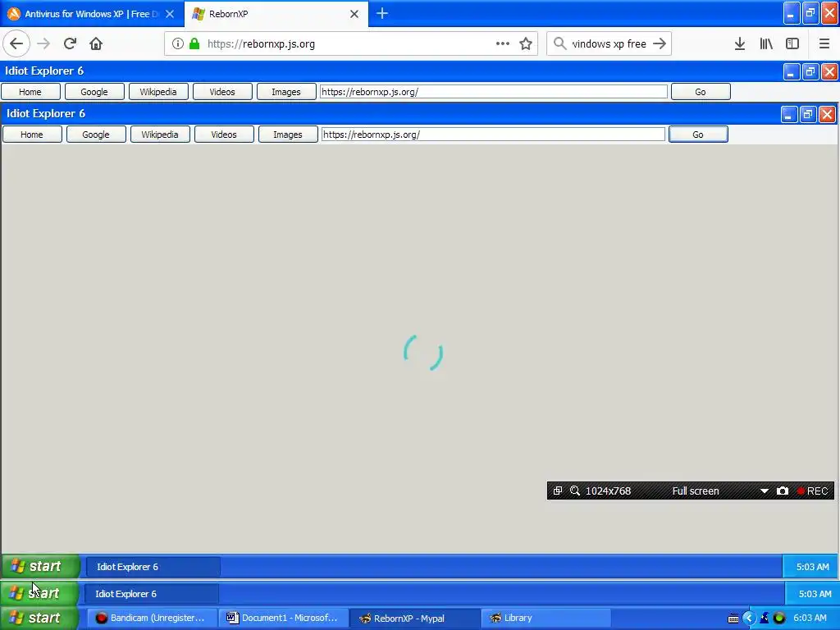Image resolution: width=840 pixels, height=630 pixels.
Task: Open a new tab with the plus icon
Action: click(x=382, y=14)
